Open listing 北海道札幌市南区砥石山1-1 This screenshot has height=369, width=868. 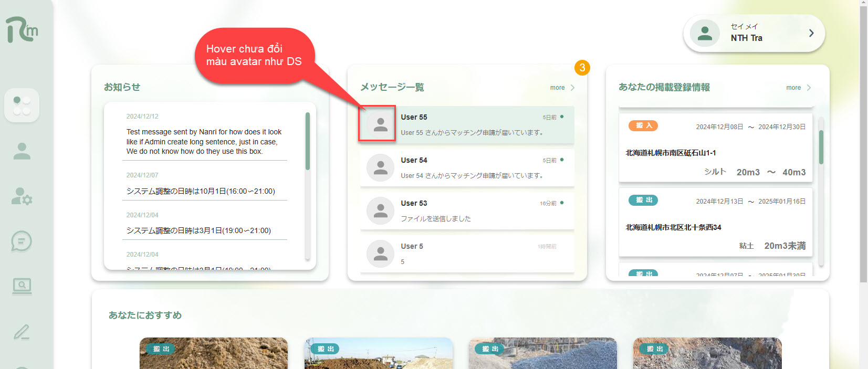(715, 153)
